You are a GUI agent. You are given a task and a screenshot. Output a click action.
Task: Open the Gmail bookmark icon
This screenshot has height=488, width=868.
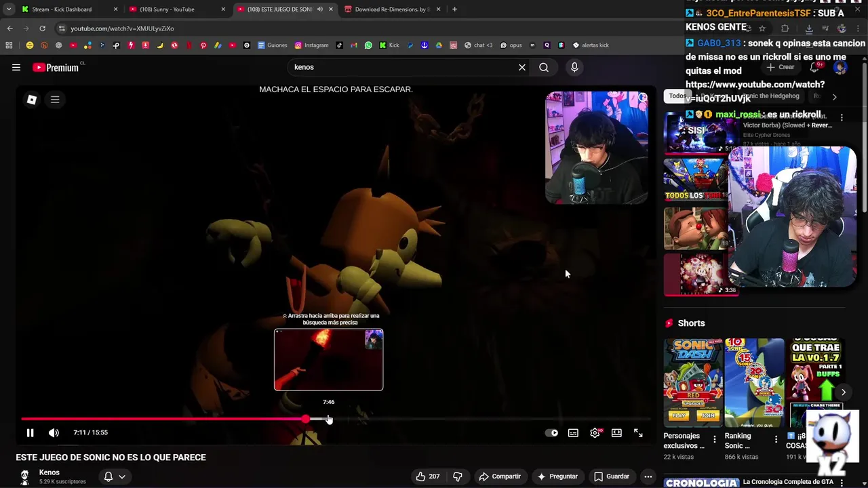(x=354, y=45)
